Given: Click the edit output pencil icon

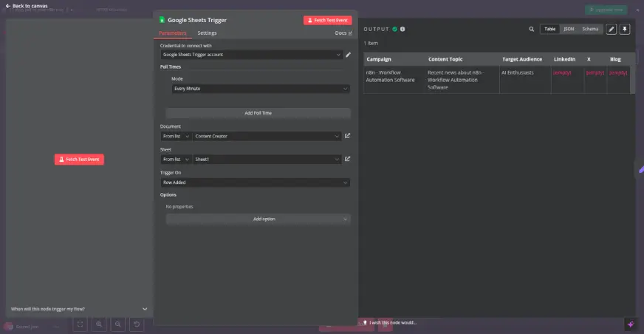Looking at the screenshot, I should click(x=611, y=30).
